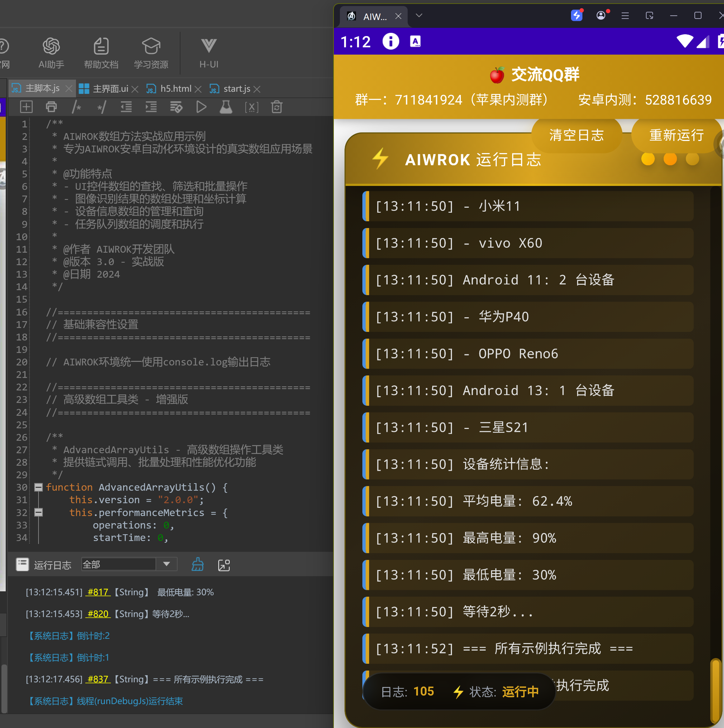This screenshot has height=728, width=724.
Task: Open 学习资源 learning resources
Action: pyautogui.click(x=151, y=53)
